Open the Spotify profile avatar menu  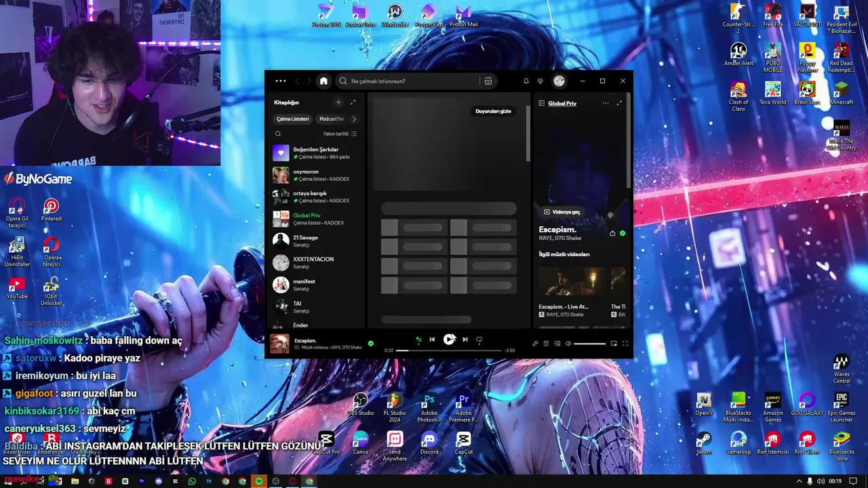(x=559, y=81)
